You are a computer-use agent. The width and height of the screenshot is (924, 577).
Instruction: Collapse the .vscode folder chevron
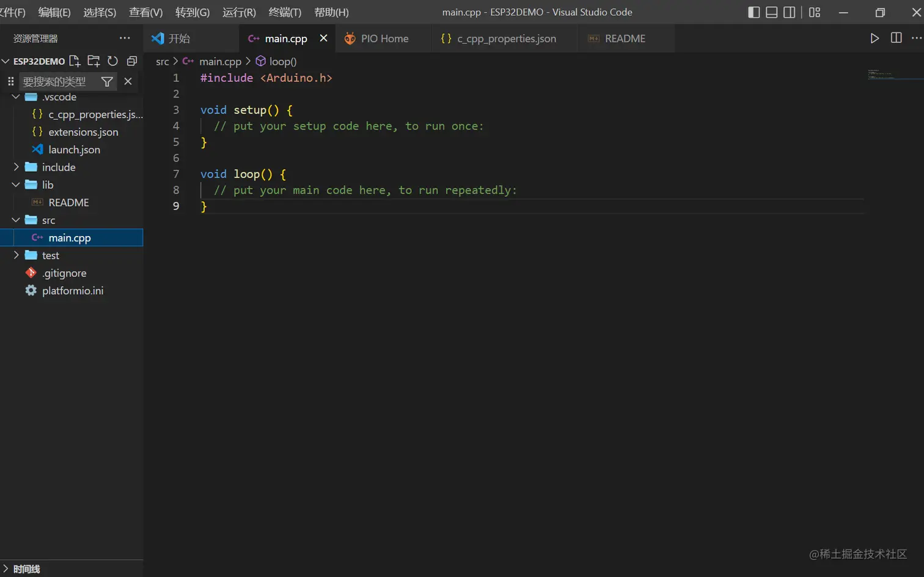click(x=16, y=97)
